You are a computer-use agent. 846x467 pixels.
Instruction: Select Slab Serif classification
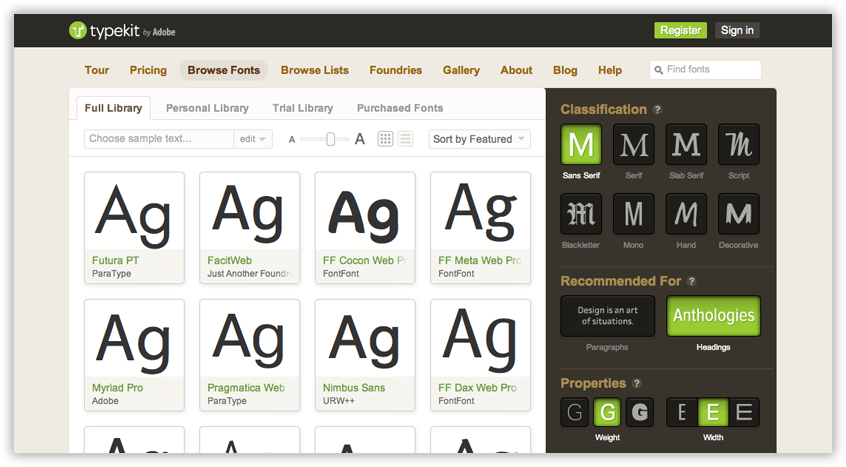pos(686,145)
